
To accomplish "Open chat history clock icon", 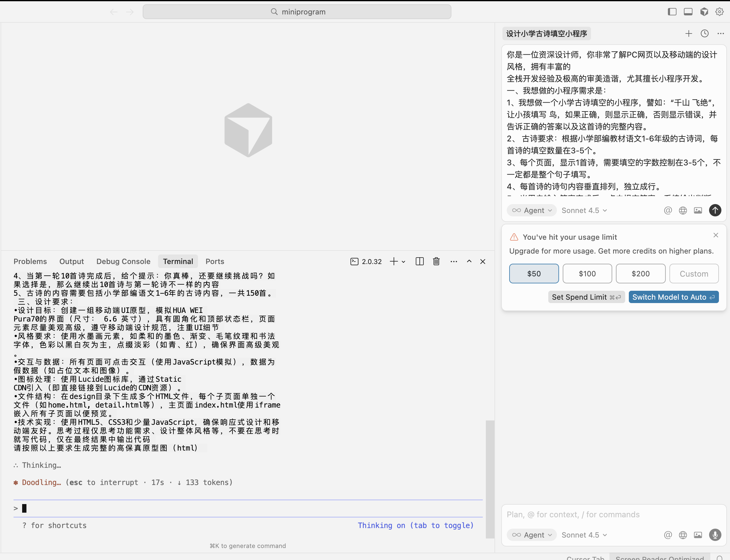I will point(705,34).
